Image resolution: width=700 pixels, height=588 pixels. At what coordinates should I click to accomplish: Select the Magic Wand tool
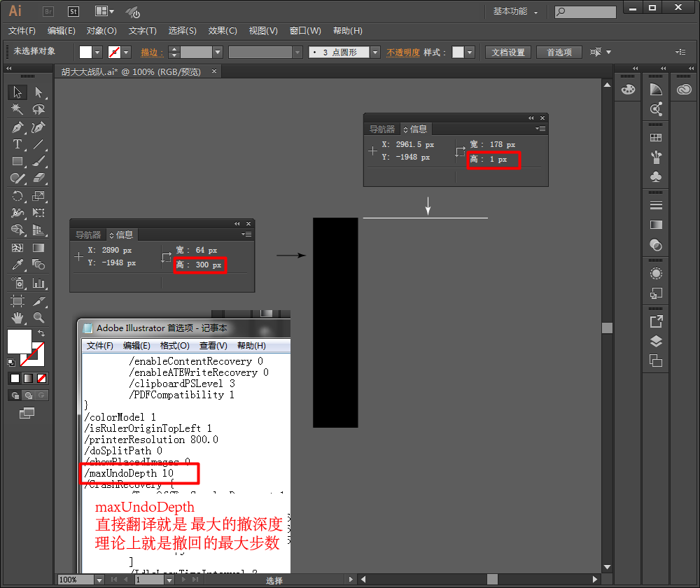(x=17, y=109)
